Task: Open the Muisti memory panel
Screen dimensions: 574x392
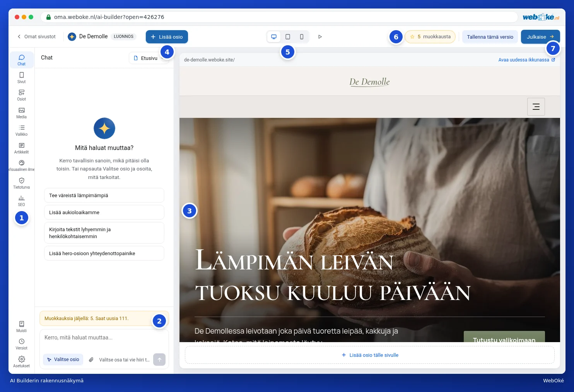Action: pos(22,327)
